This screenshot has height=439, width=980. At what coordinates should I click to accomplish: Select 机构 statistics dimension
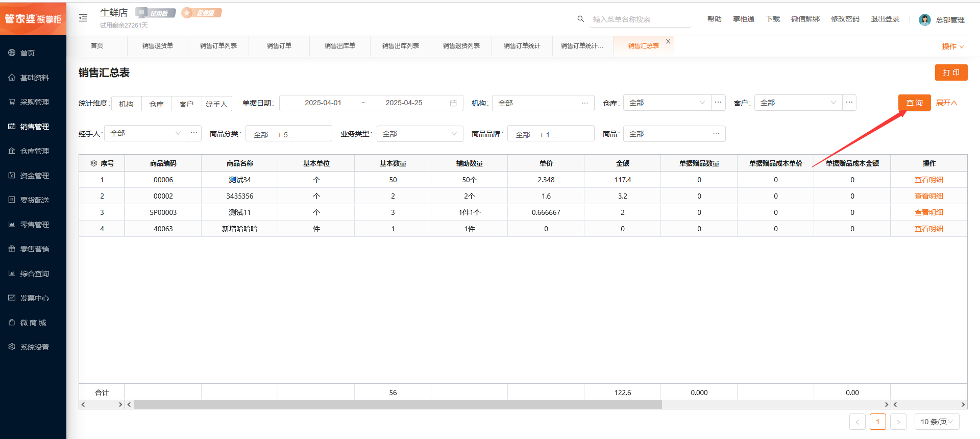point(127,104)
